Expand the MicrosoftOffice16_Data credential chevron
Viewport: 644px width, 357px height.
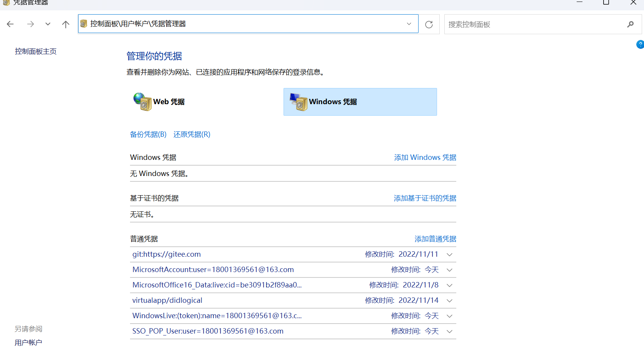pyautogui.click(x=449, y=286)
